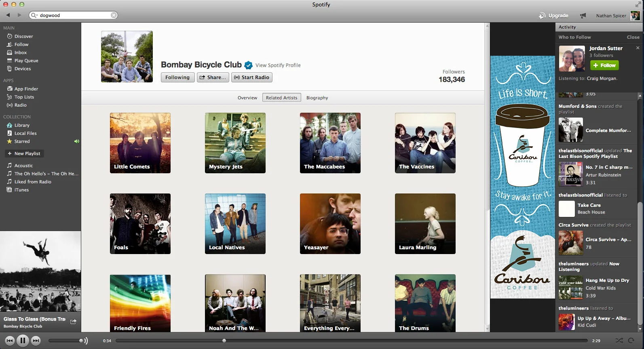Open Hang Me Up to Dry track

click(x=607, y=280)
